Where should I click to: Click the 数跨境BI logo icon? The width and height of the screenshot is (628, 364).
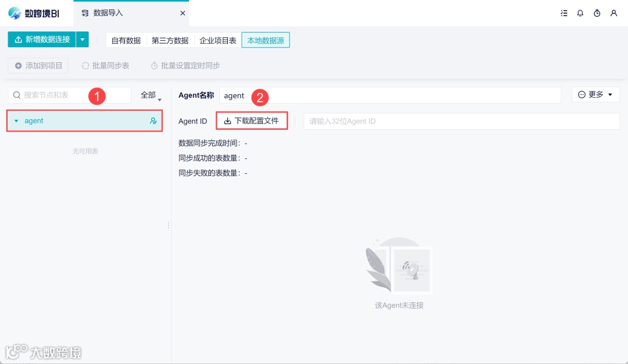pyautogui.click(x=13, y=13)
